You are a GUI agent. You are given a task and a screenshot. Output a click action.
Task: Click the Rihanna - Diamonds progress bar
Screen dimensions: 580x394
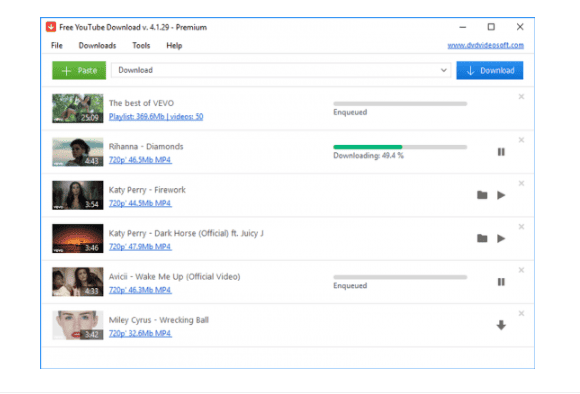tap(400, 147)
